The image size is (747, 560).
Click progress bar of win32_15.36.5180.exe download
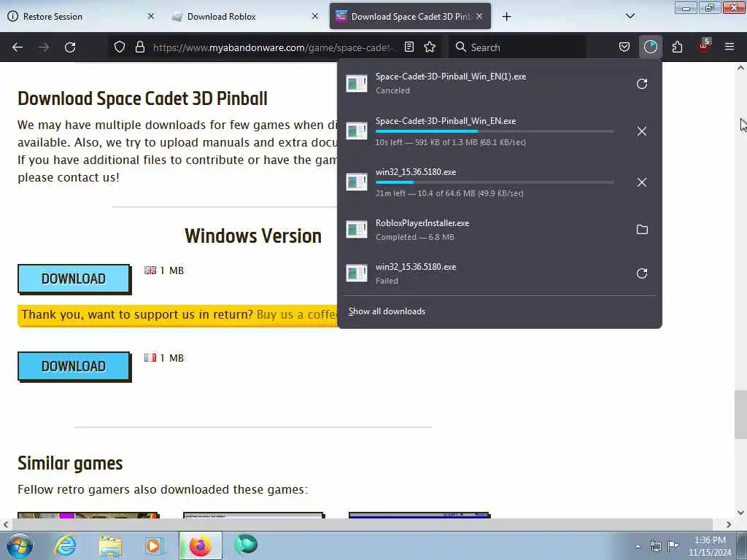pyautogui.click(x=495, y=182)
